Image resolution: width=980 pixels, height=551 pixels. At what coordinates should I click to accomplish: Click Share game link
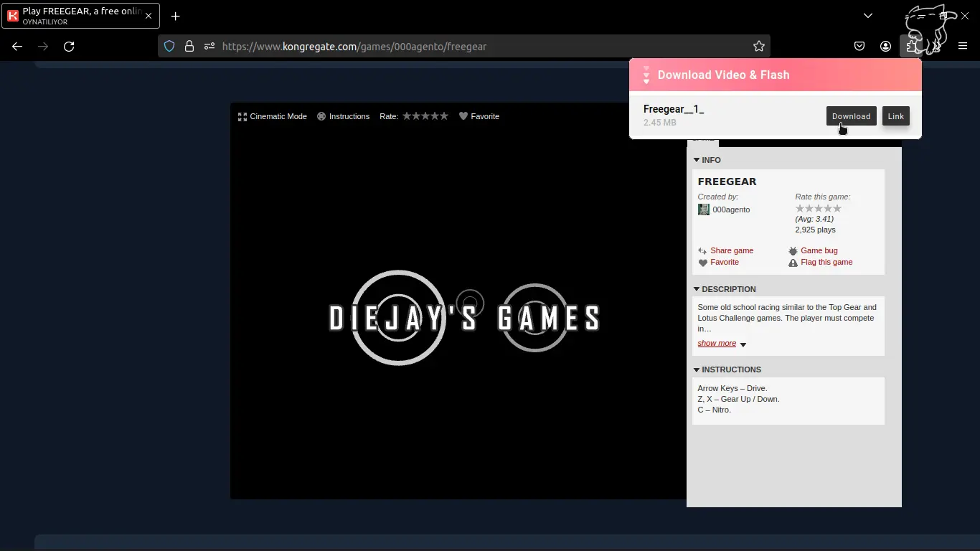[732, 250]
